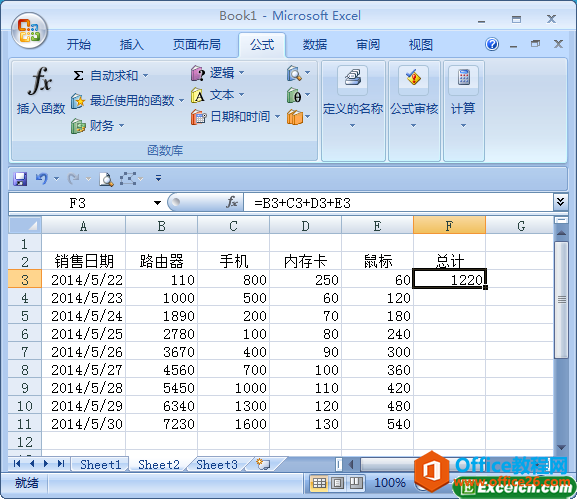Expand Logical functions dropdown arrow

241,73
